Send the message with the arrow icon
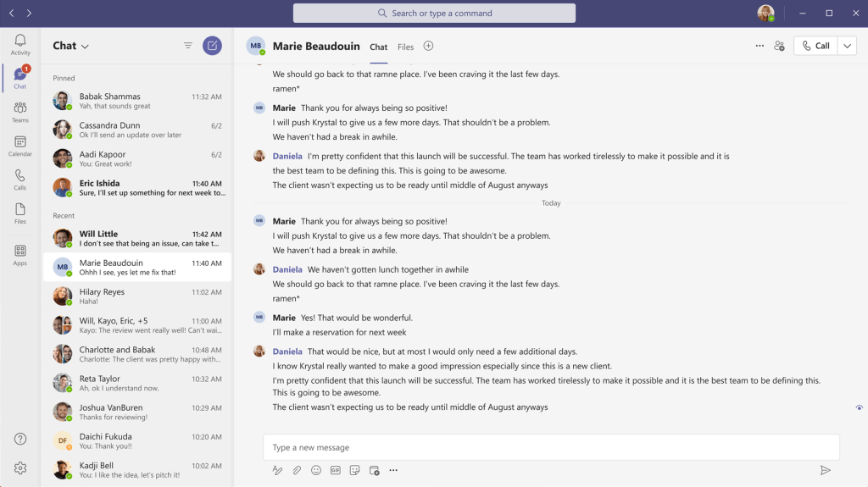Viewport: 868px width, 487px height. (825, 470)
